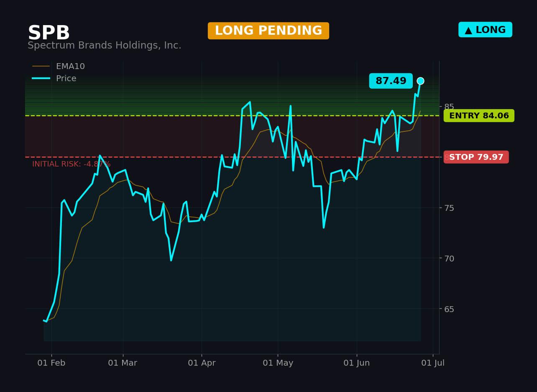Click the 85 y-axis tick label
Viewport: 537px width, 392px height.
(x=449, y=107)
